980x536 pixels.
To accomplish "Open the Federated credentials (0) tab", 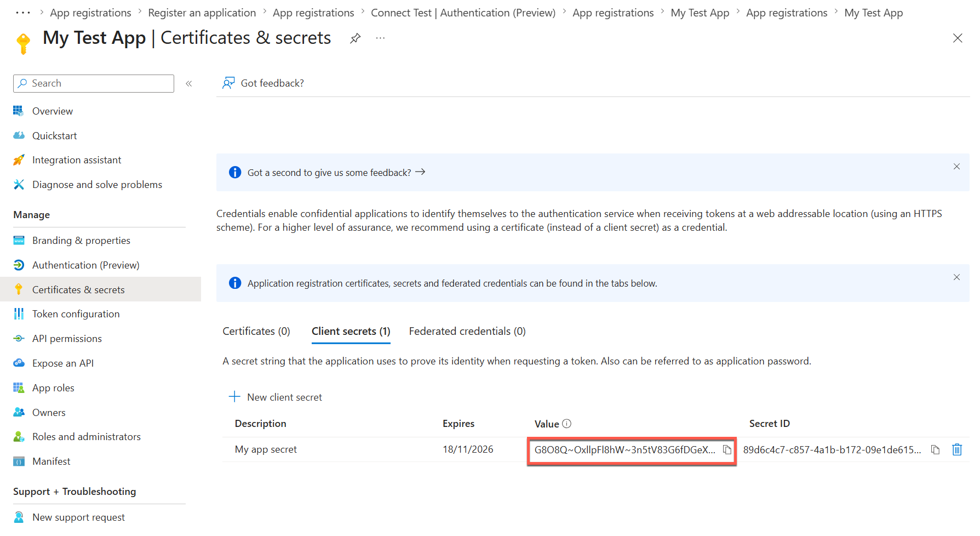I will (x=467, y=331).
